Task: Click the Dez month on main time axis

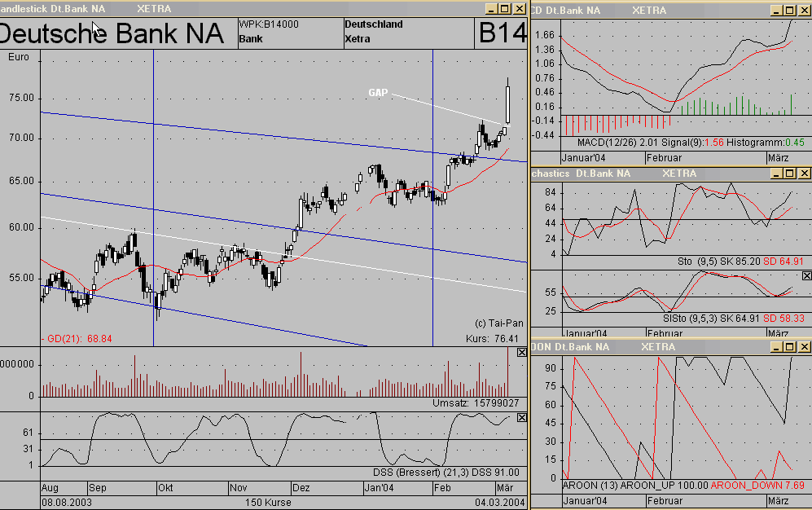Action: click(301, 488)
